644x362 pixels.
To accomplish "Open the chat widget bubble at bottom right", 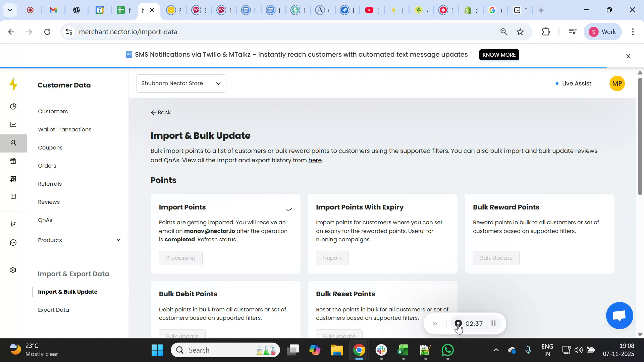I will click(x=619, y=315).
